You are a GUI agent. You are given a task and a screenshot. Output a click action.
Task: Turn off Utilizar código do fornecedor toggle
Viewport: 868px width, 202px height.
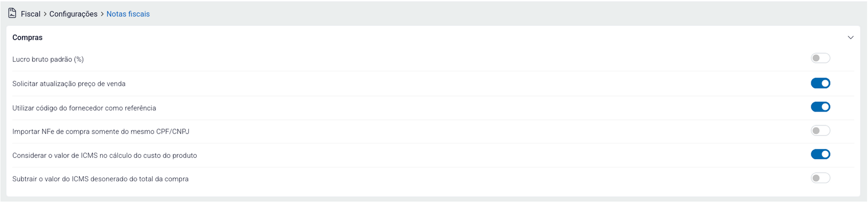pyautogui.click(x=820, y=107)
